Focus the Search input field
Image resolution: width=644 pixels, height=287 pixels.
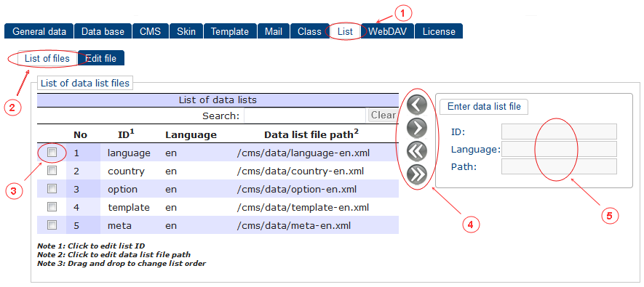[305, 116]
